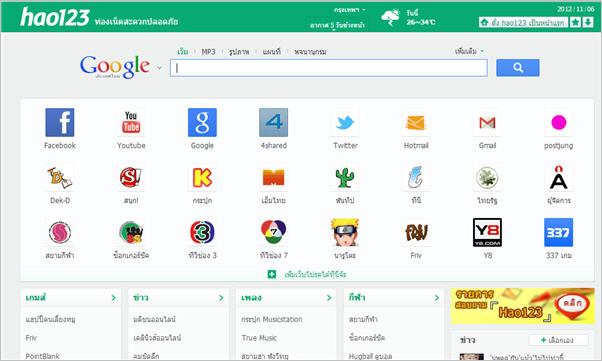Open the blue swirl Teenee icon
Screen dimensions: 602x361
[x=416, y=177]
